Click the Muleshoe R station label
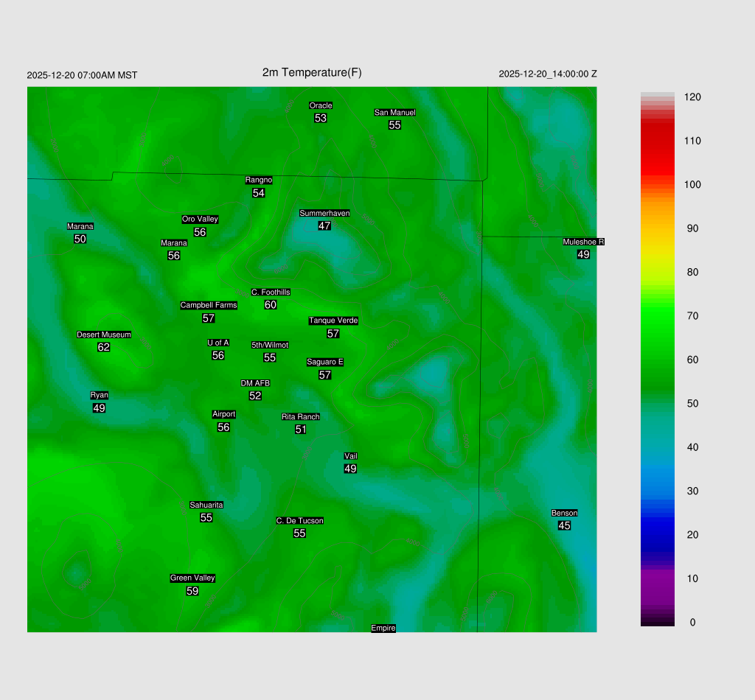The width and height of the screenshot is (755, 700). 583,242
